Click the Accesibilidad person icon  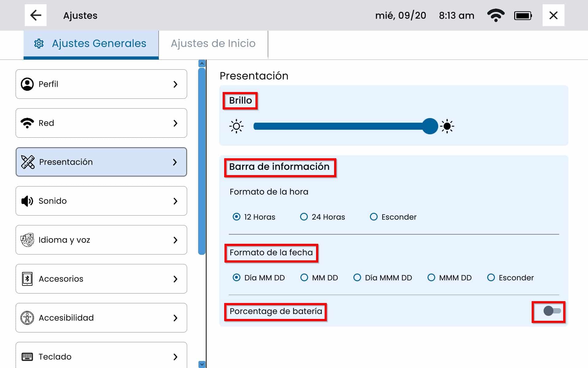pos(27,318)
